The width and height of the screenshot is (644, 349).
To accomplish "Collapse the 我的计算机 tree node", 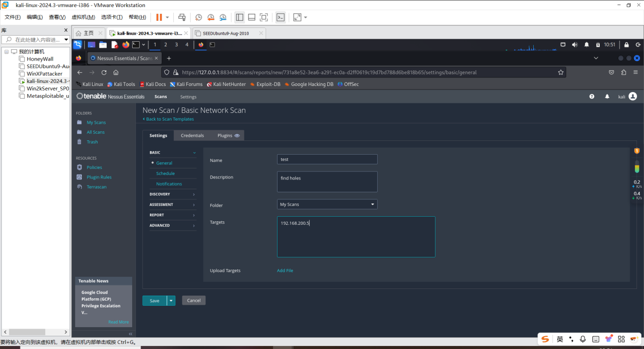I will tap(7, 51).
